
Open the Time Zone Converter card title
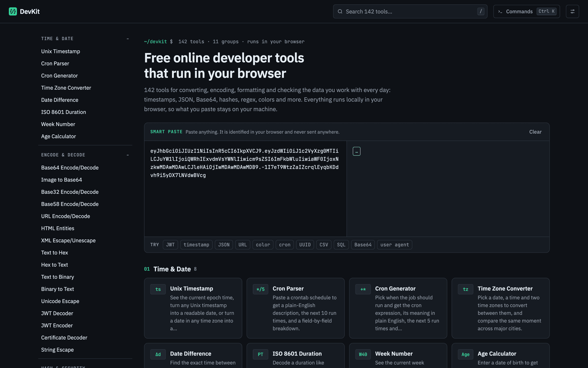click(505, 289)
